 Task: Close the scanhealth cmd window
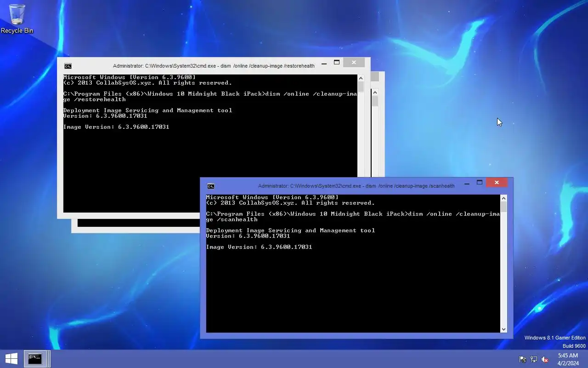click(x=497, y=183)
